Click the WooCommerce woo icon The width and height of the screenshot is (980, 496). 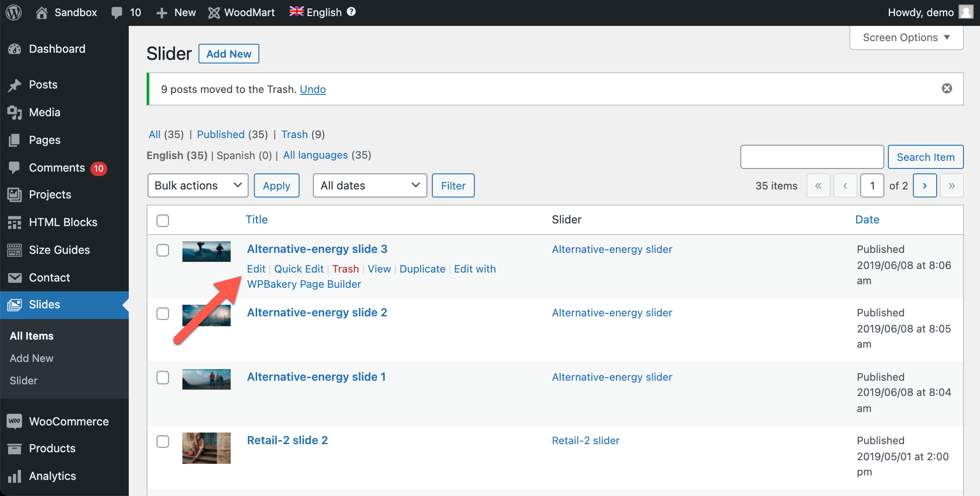(x=15, y=421)
